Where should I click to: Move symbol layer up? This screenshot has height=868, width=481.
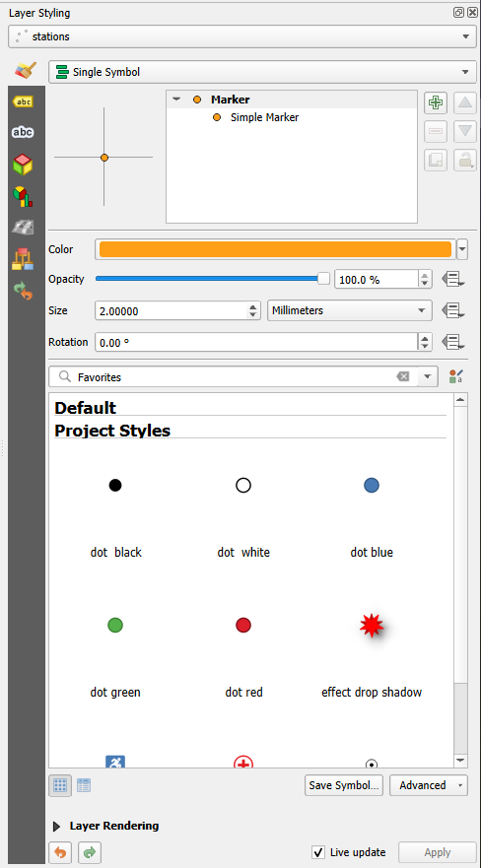(x=465, y=102)
